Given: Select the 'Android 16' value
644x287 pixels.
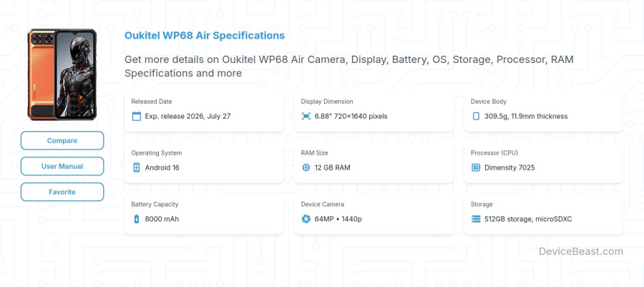Looking at the screenshot, I should tap(162, 167).
